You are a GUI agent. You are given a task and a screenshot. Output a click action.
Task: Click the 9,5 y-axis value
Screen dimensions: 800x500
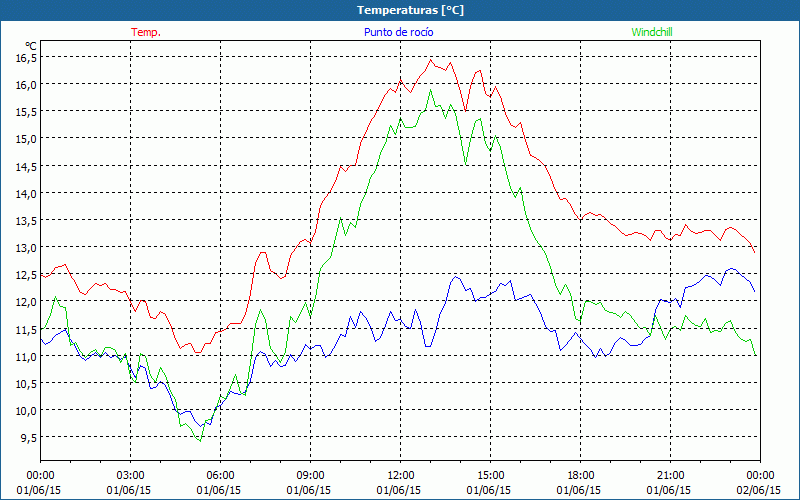29,437
